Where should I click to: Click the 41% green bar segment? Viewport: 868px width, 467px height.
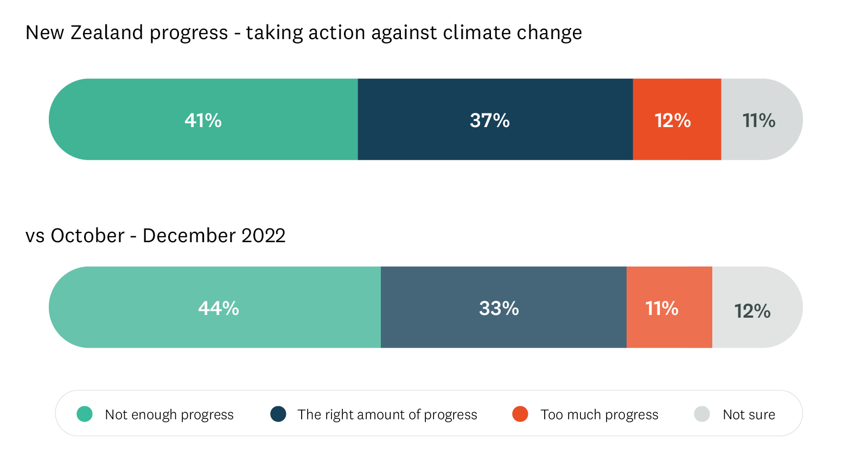coord(203,119)
